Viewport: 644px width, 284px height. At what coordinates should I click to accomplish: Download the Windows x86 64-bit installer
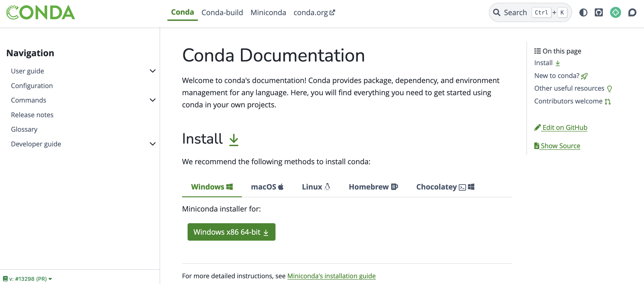(x=231, y=232)
